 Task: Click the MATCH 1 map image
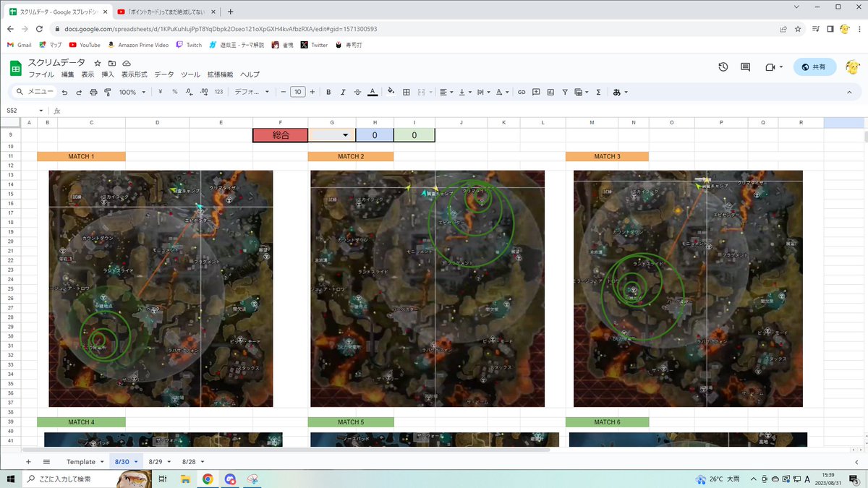click(161, 288)
